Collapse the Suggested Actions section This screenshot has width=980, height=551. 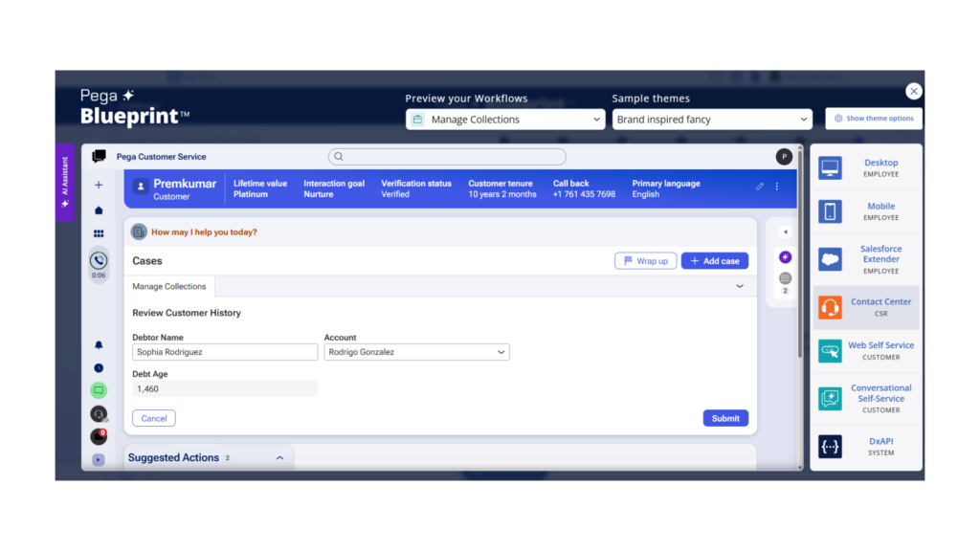[279, 458]
